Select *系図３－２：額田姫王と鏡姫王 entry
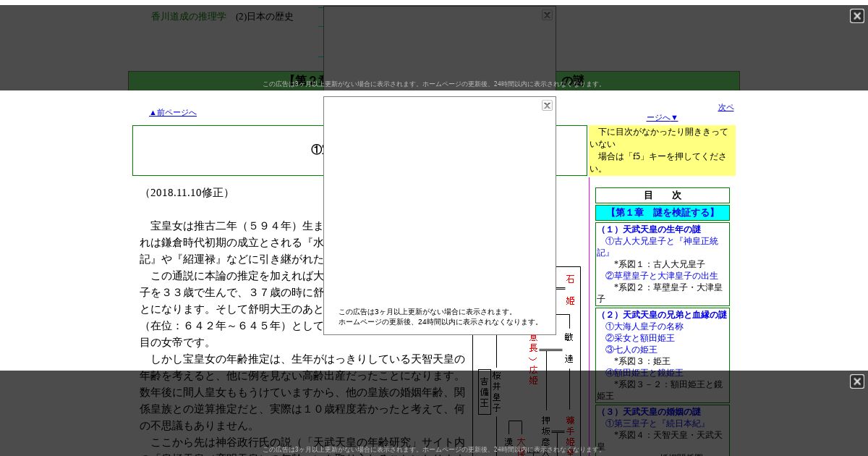Viewport: 868px width, 456px height. 659,390
